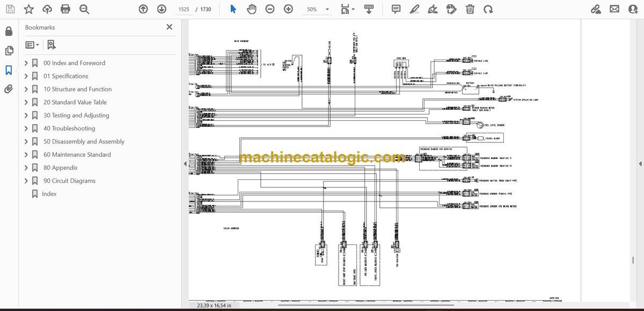Share a link to the file
Image resolution: width=644 pixels, height=311 pixels.
tap(596, 9)
